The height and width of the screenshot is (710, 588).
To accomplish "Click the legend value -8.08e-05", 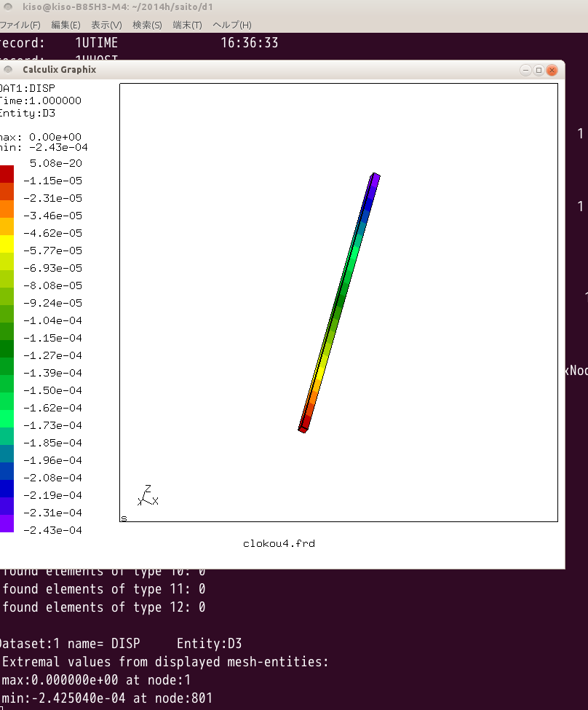I will (x=53, y=285).
